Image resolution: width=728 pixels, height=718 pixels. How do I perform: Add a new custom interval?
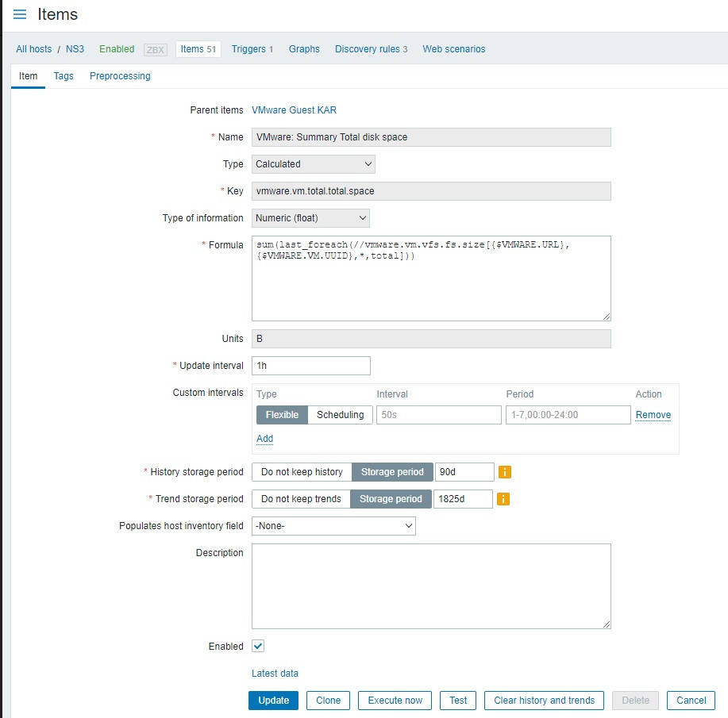pos(264,439)
